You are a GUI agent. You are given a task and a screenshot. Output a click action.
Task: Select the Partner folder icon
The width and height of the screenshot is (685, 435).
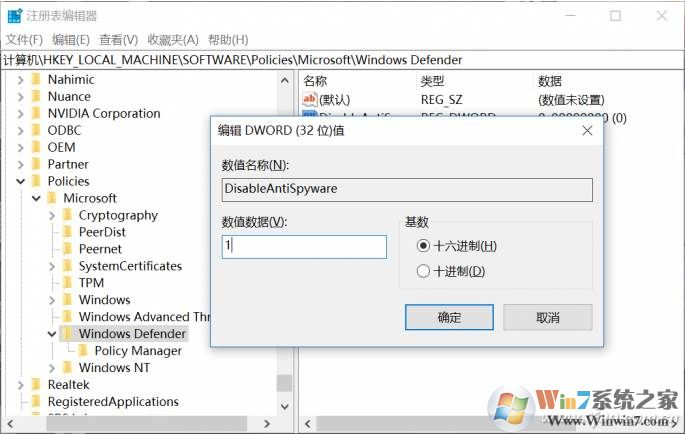[x=37, y=164]
